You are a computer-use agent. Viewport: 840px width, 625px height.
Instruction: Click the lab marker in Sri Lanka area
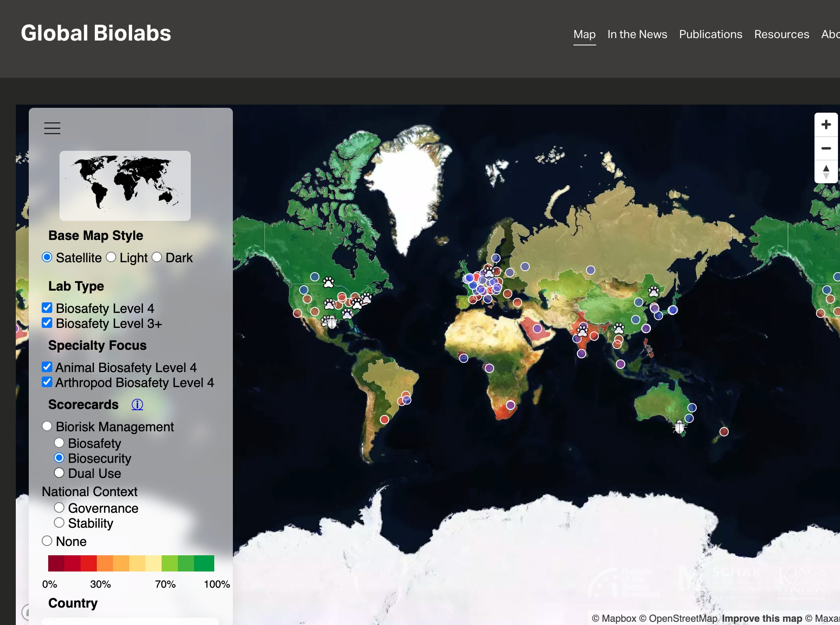(x=581, y=353)
